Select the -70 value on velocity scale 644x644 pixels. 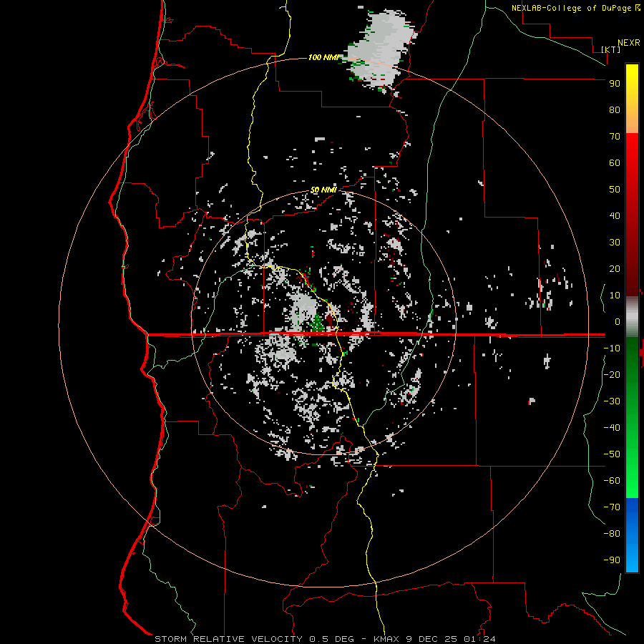coord(612,507)
